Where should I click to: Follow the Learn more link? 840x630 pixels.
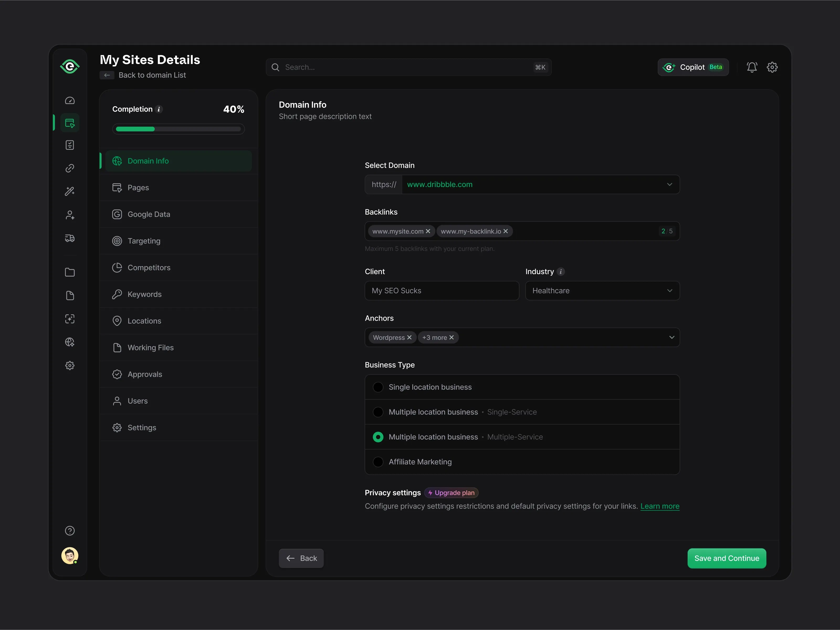pyautogui.click(x=660, y=506)
